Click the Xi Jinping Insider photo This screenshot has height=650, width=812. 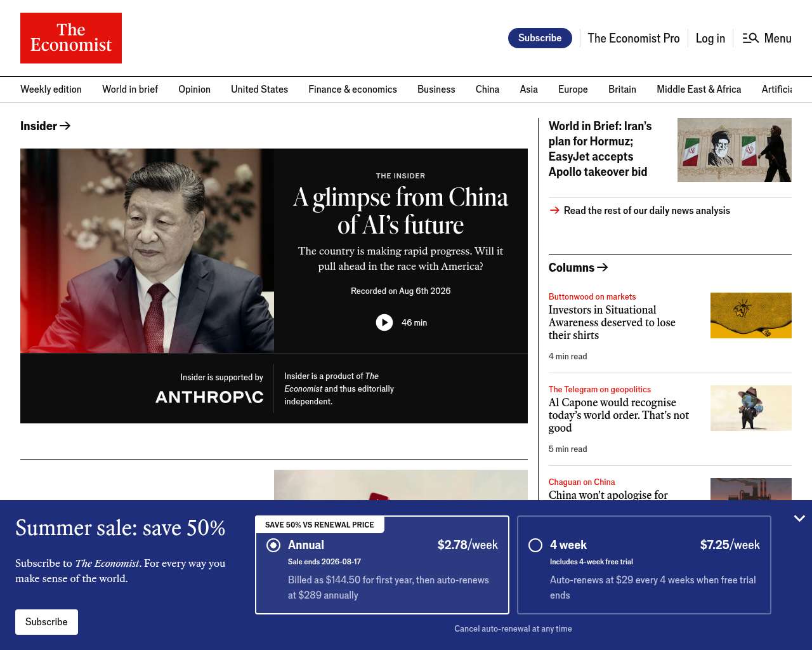[147, 251]
